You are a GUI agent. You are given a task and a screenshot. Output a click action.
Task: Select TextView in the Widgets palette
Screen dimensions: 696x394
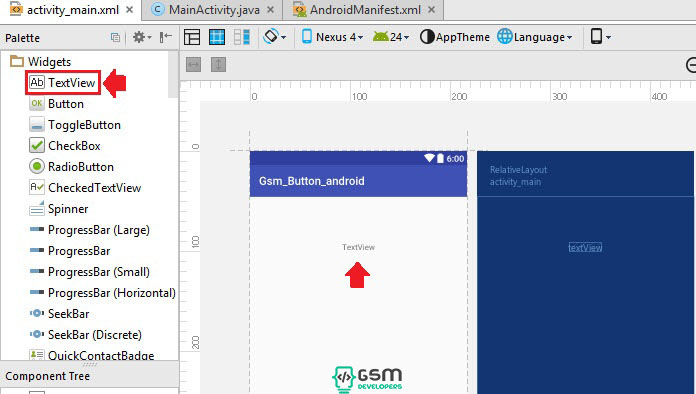[63, 83]
